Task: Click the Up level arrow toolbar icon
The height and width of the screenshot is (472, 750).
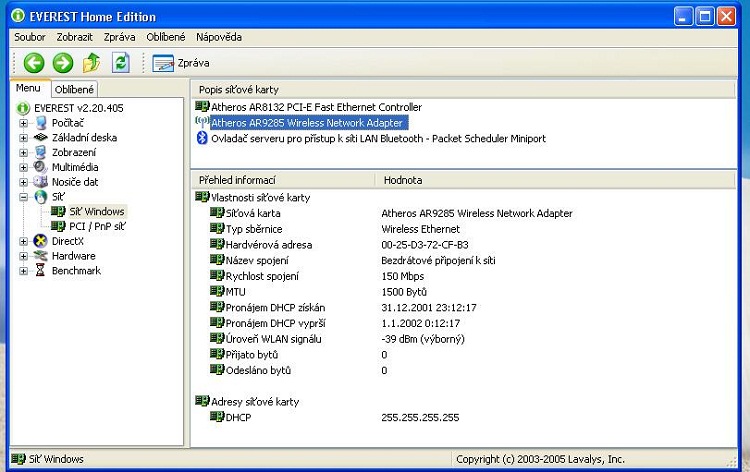Action: click(92, 63)
